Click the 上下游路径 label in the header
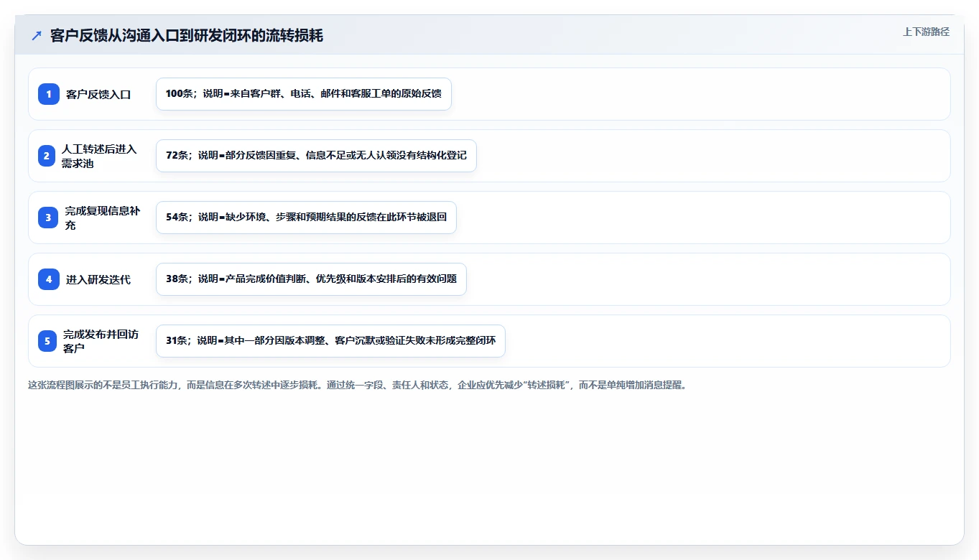The width and height of the screenshot is (979, 560). [x=926, y=32]
